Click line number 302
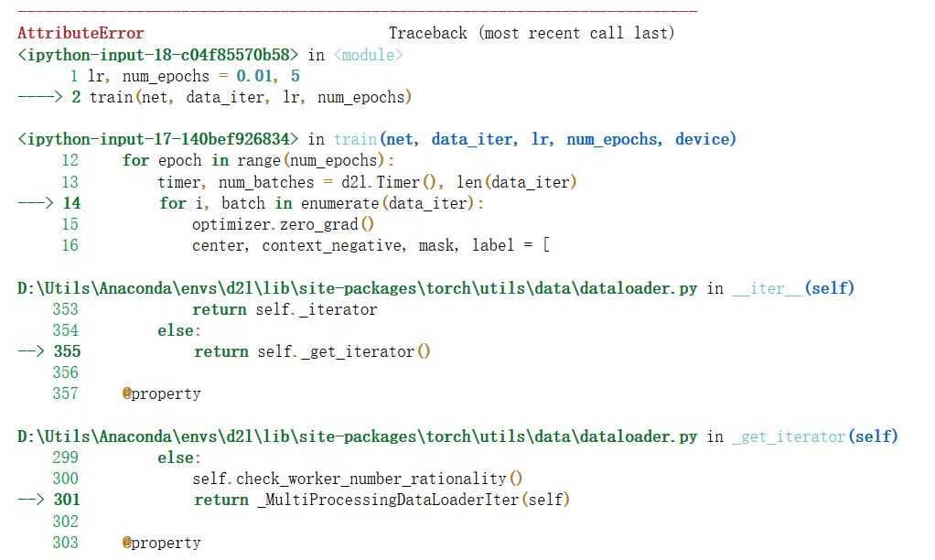Viewport: 935px width, 560px height. [x=66, y=522]
